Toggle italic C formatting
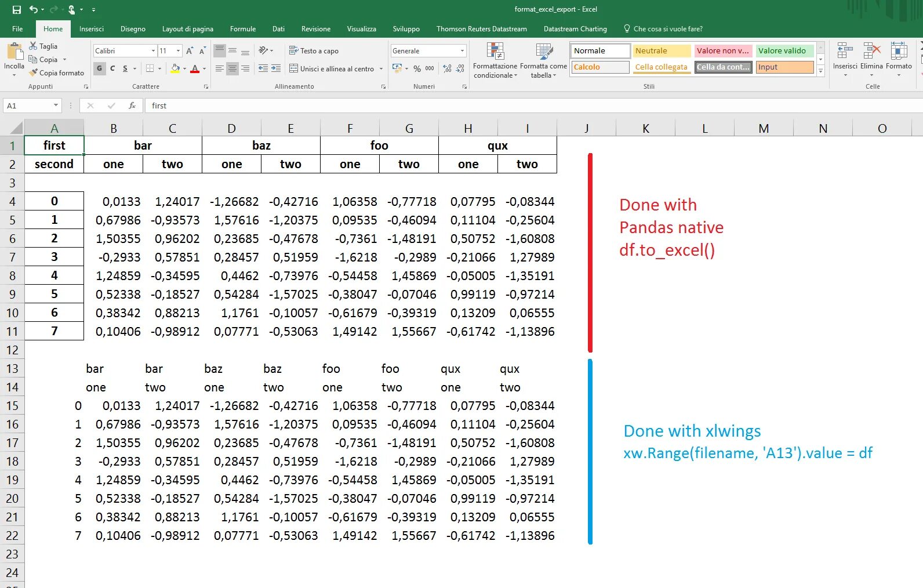The width and height of the screenshot is (923, 588). coord(112,68)
